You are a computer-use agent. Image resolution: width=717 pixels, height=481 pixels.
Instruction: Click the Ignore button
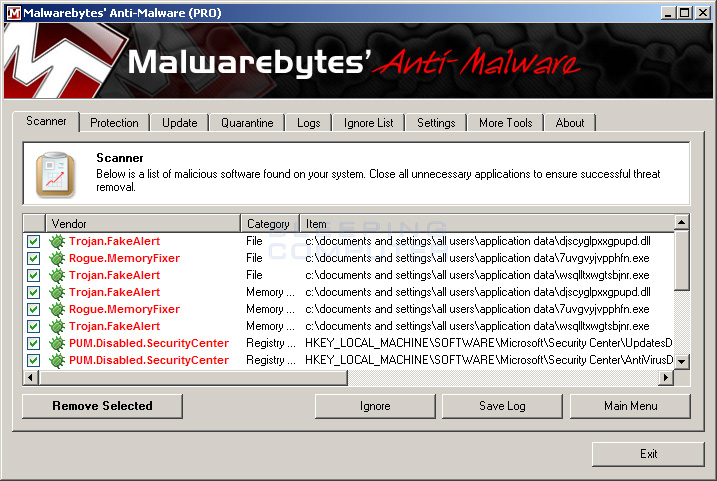click(375, 406)
